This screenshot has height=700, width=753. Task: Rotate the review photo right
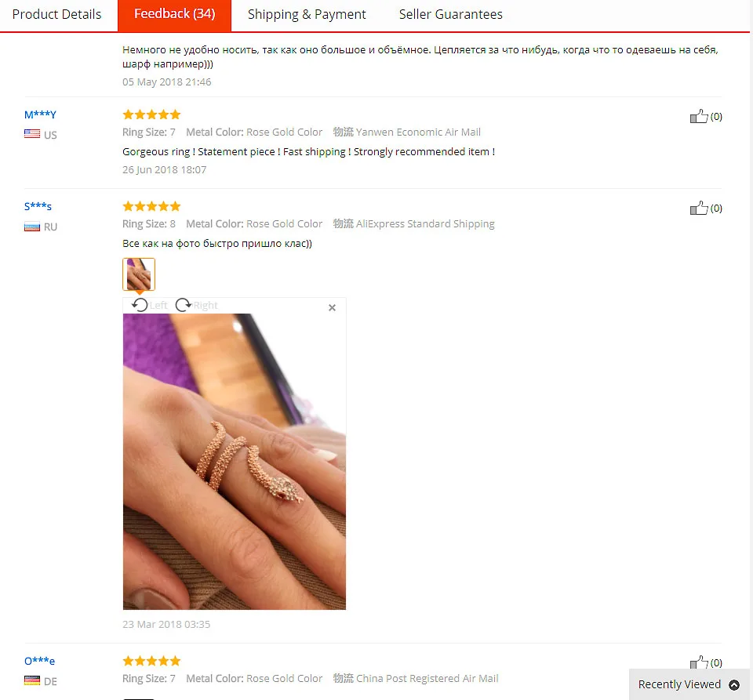pyautogui.click(x=196, y=305)
